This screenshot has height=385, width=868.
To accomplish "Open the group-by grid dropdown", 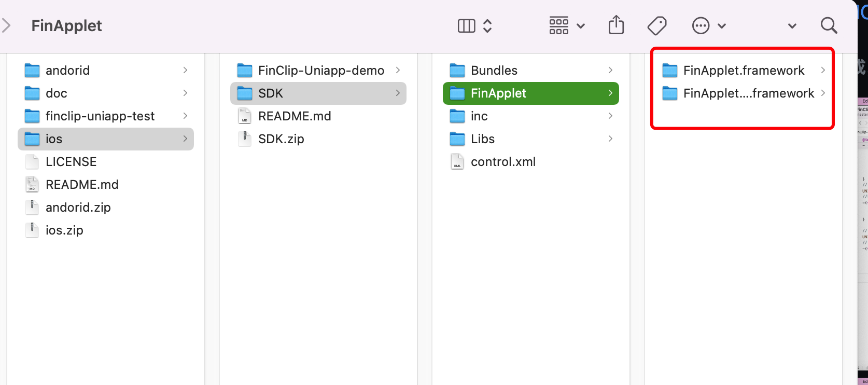I will 567,25.
